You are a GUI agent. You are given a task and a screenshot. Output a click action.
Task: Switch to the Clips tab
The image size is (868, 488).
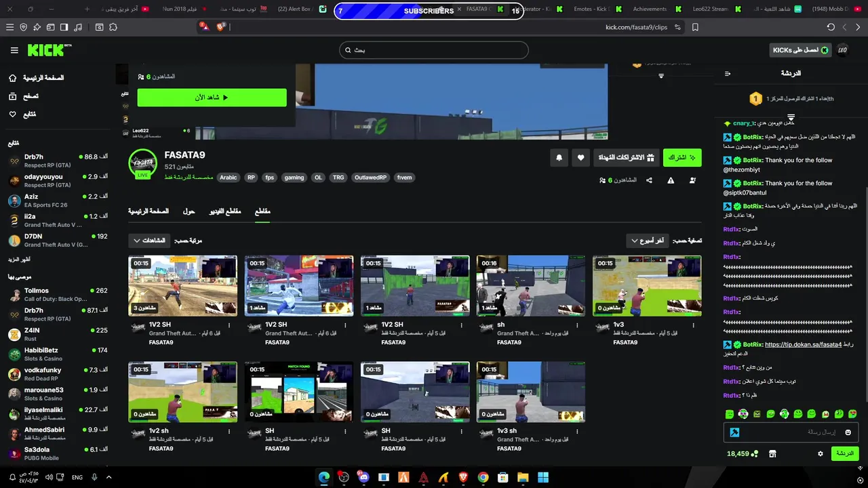coord(262,211)
